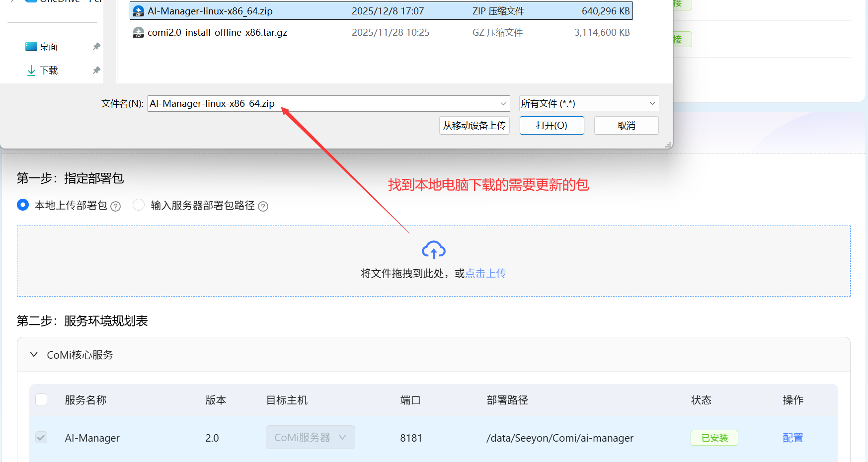This screenshot has height=462, width=868.
Task: Click the 第一步：指定部署包 heading
Action: (70, 178)
